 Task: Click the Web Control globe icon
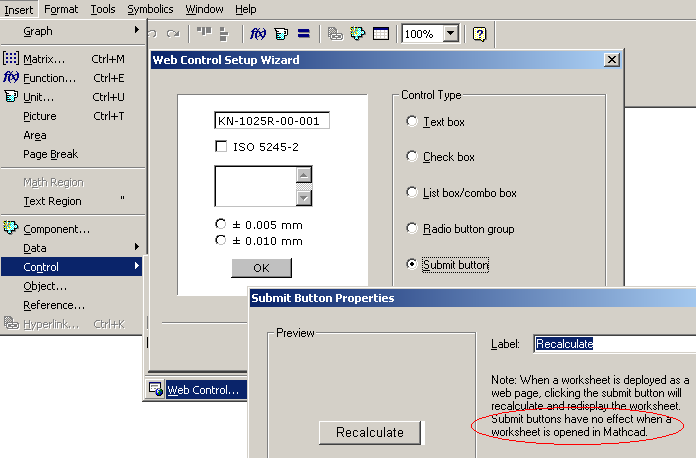point(156,389)
